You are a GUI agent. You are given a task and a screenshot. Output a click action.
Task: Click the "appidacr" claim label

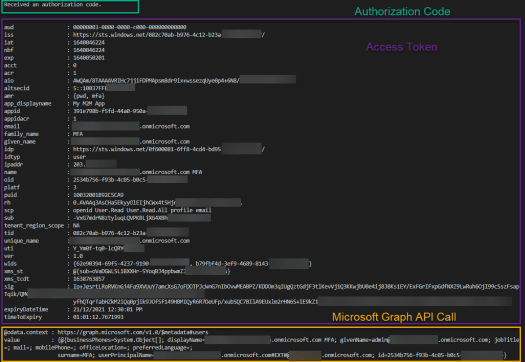click(x=17, y=119)
